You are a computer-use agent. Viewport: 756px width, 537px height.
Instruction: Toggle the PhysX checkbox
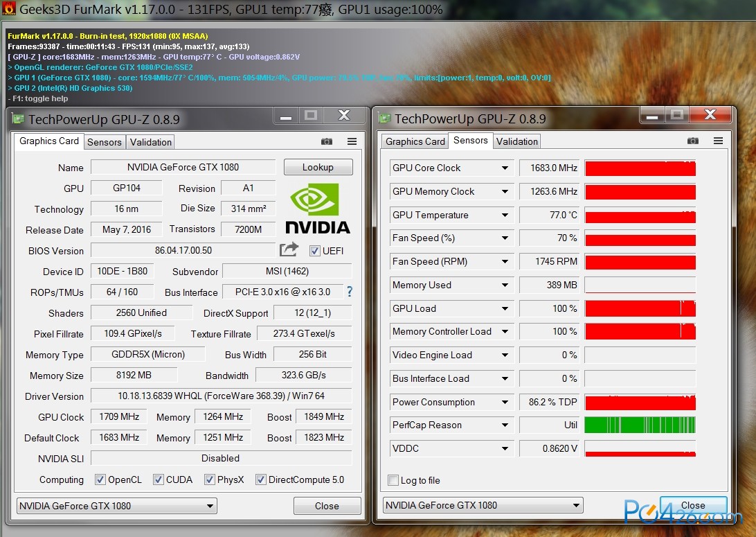pyautogui.click(x=209, y=479)
